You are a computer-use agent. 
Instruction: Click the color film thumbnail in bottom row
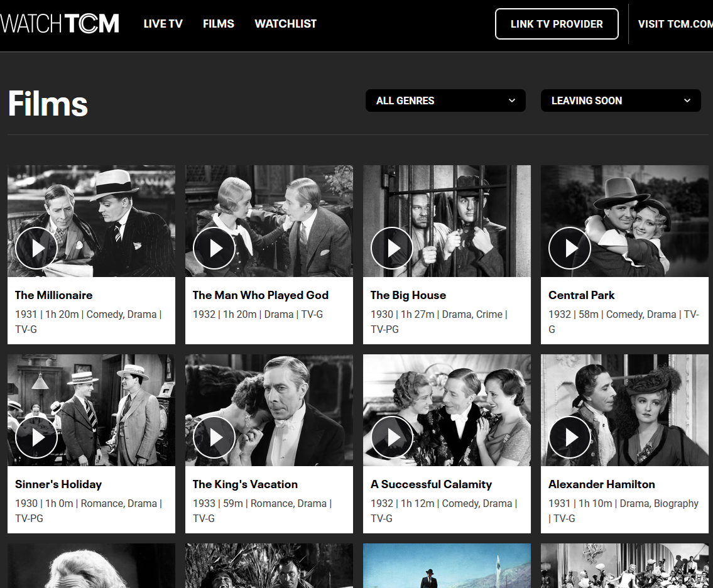pos(447,566)
